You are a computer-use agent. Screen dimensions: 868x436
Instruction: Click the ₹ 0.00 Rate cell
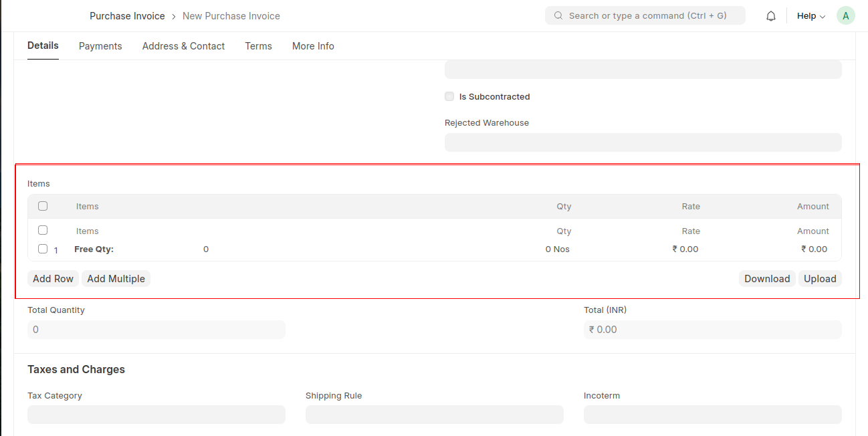(x=685, y=249)
